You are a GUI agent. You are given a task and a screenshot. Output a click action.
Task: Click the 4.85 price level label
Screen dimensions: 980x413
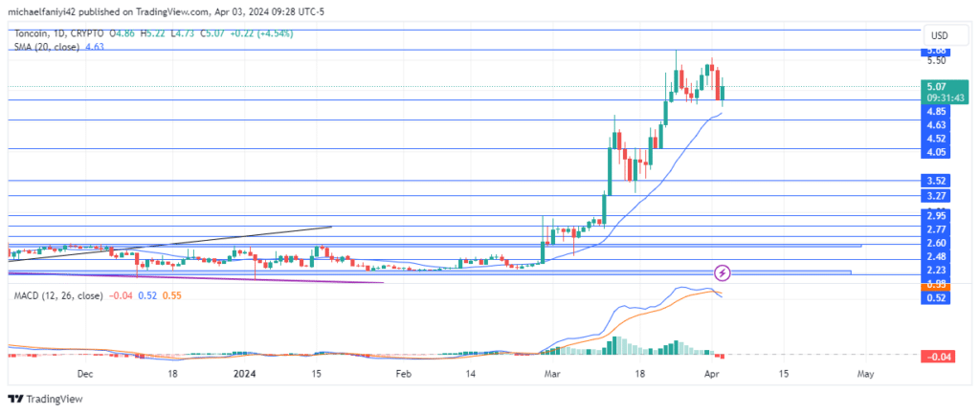[936, 112]
